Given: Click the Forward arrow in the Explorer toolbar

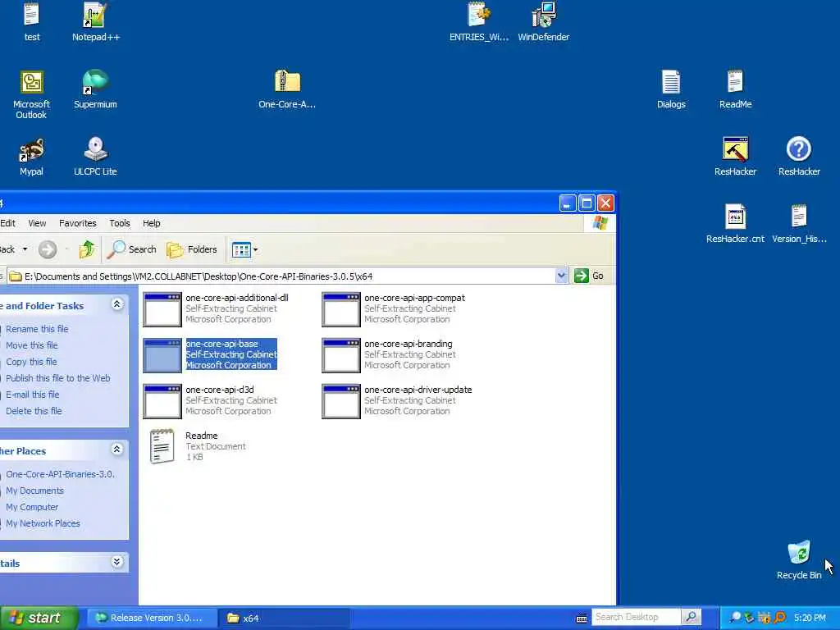Looking at the screenshot, I should [x=47, y=249].
